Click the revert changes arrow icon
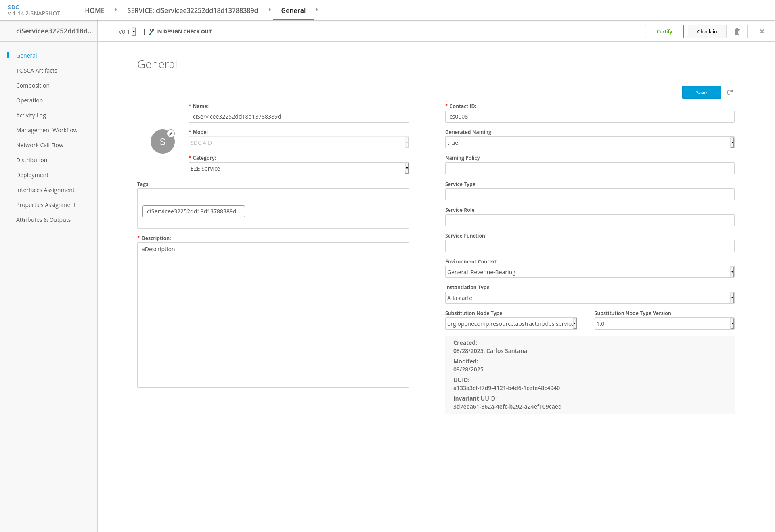The width and height of the screenshot is (775, 532). tap(730, 92)
